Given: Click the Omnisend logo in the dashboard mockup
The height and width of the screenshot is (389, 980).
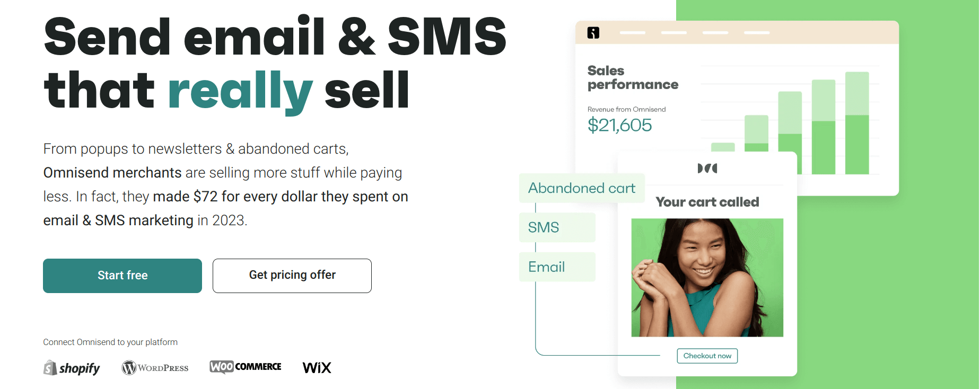Looking at the screenshot, I should pyautogui.click(x=593, y=33).
